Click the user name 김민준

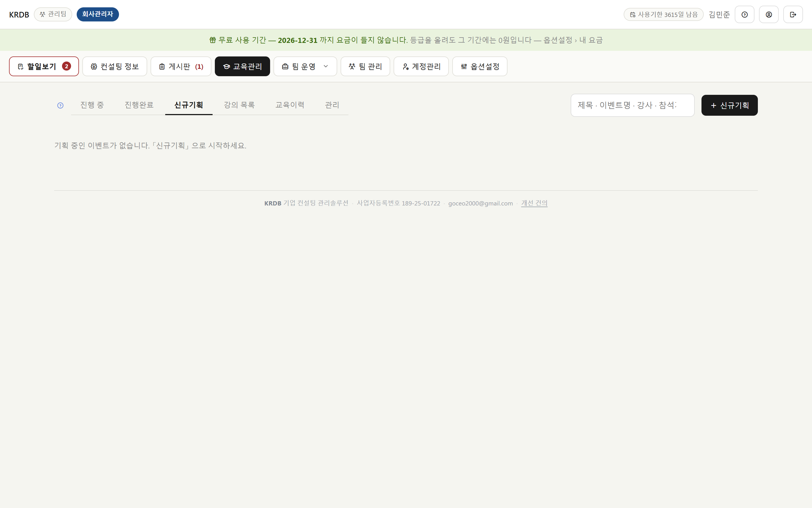click(x=719, y=14)
